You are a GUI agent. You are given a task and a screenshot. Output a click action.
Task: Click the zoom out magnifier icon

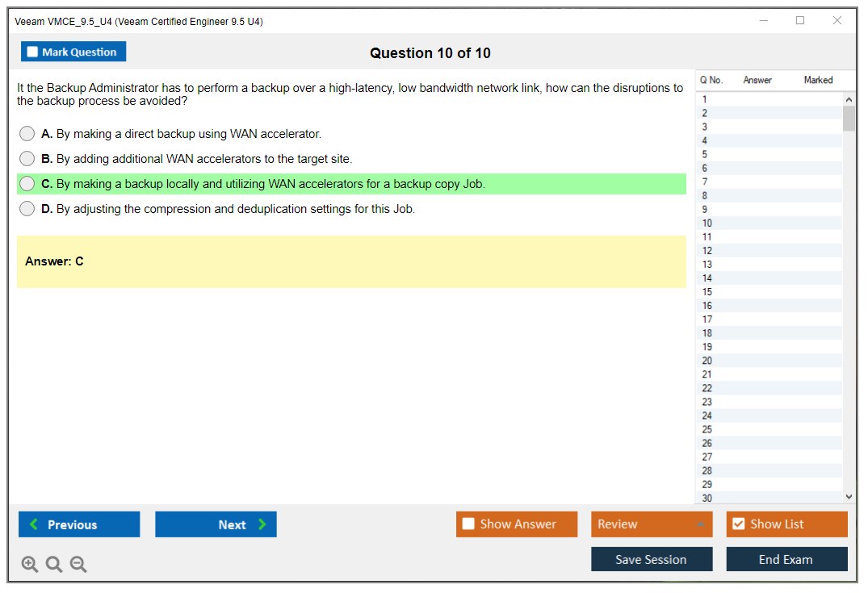coord(78,565)
